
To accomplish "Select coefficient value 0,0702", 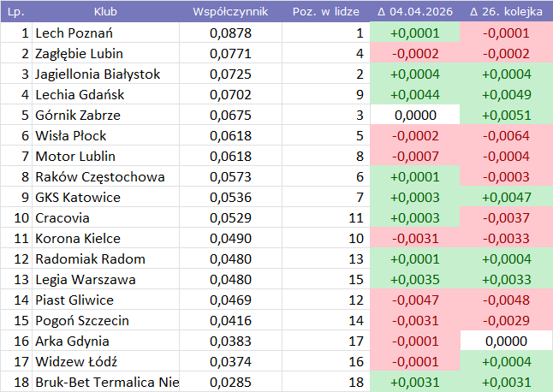I will pos(230,95).
